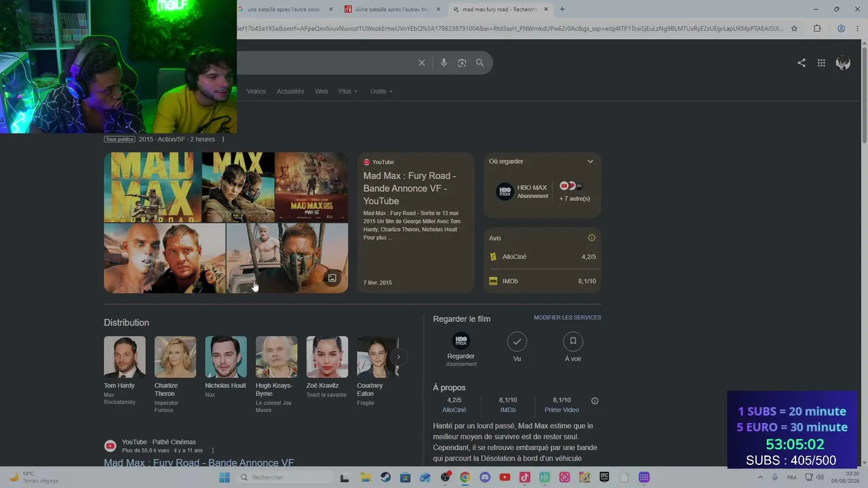The width and height of the screenshot is (868, 488).
Task: Bookmark this page with the star icon
Action: pyautogui.click(x=794, y=28)
